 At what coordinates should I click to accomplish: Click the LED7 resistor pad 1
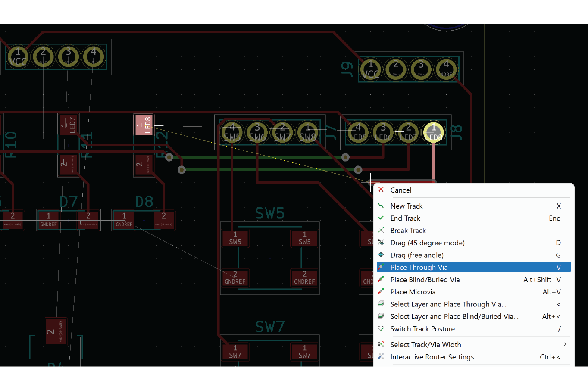click(69, 125)
